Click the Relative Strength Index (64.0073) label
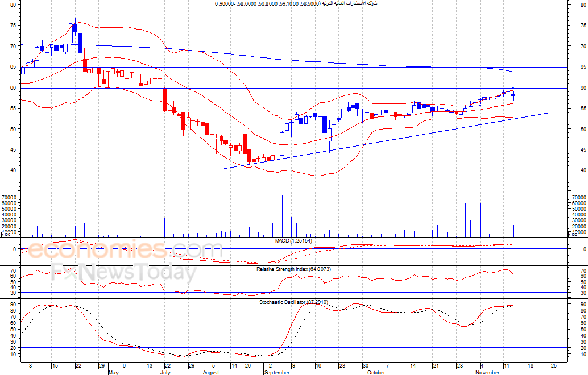The width and height of the screenshot is (588, 375). (x=293, y=269)
